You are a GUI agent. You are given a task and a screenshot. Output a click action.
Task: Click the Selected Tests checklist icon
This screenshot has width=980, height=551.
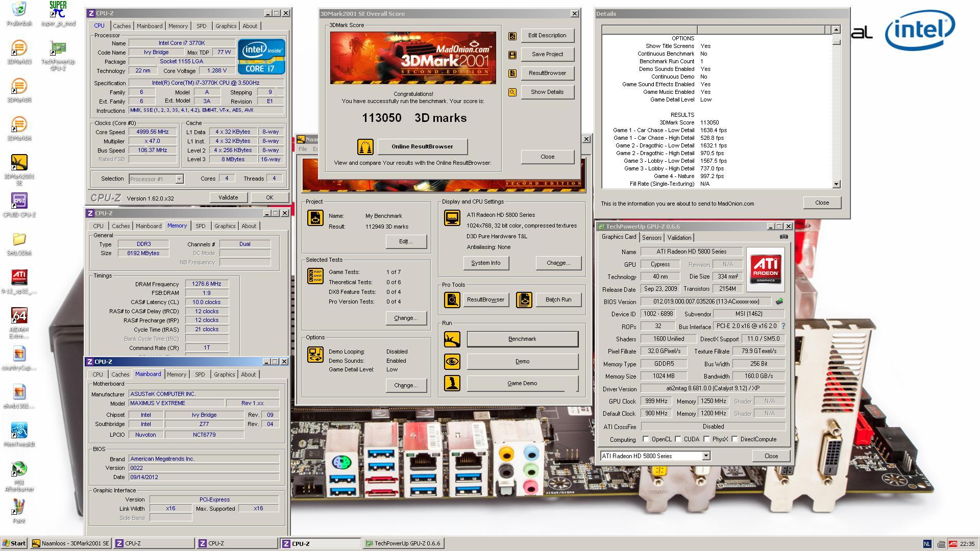[x=315, y=276]
